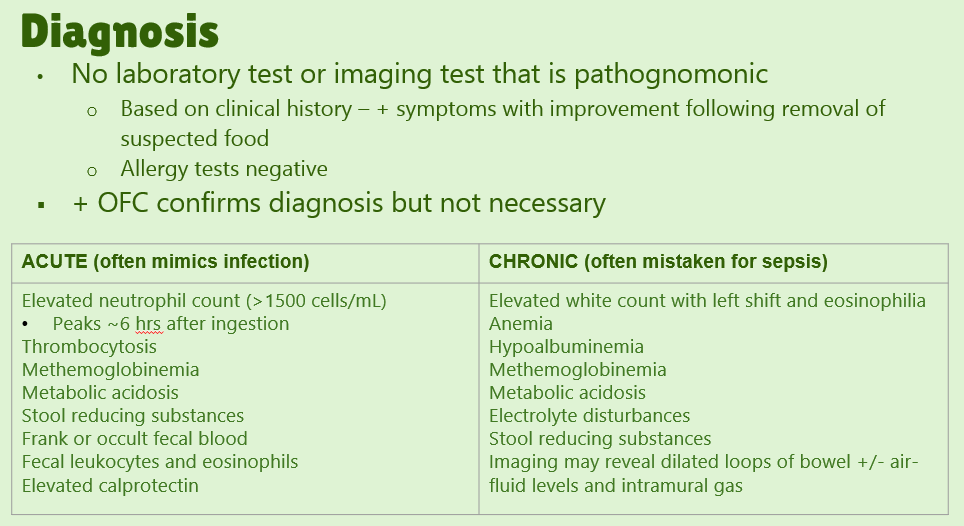This screenshot has height=526, width=964.
Task: Click the '+ OFC confirms diagnosis' bullet
Action: [339, 203]
